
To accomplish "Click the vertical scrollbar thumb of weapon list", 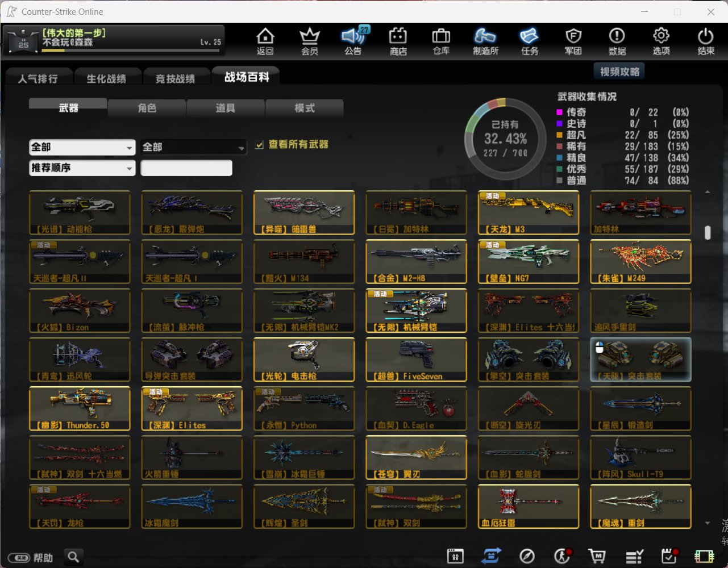I will click(708, 233).
